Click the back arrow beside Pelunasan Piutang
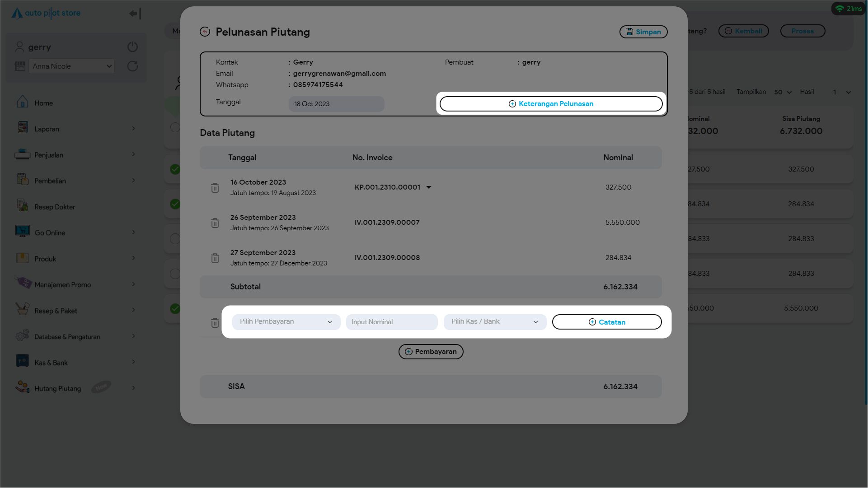The width and height of the screenshot is (868, 488). click(205, 32)
